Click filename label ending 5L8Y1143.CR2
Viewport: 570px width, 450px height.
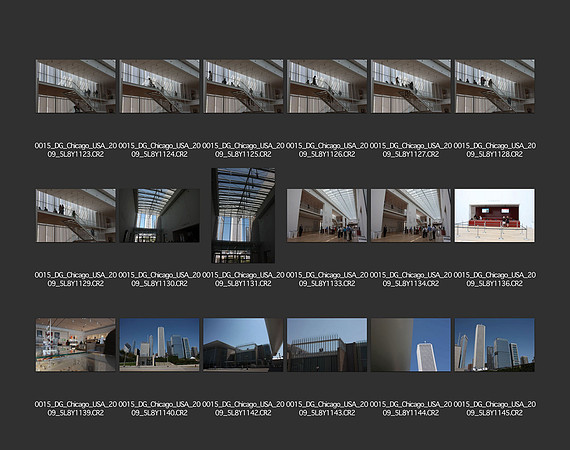pos(327,409)
